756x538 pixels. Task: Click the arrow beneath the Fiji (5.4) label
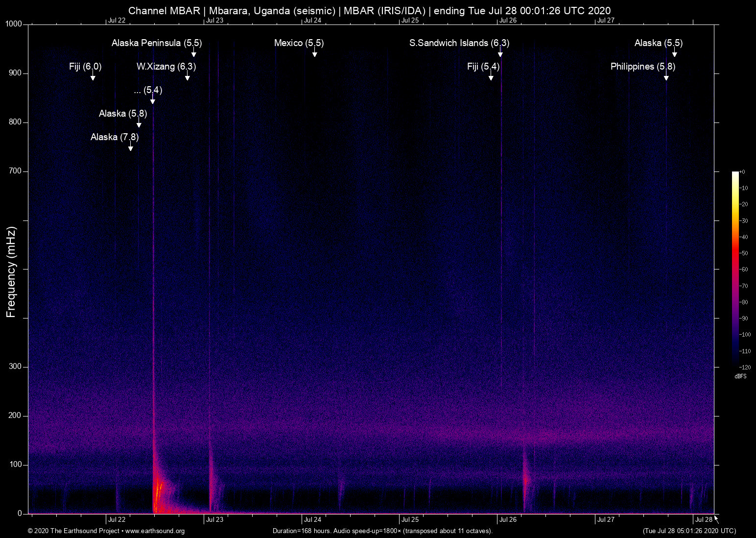(x=491, y=77)
